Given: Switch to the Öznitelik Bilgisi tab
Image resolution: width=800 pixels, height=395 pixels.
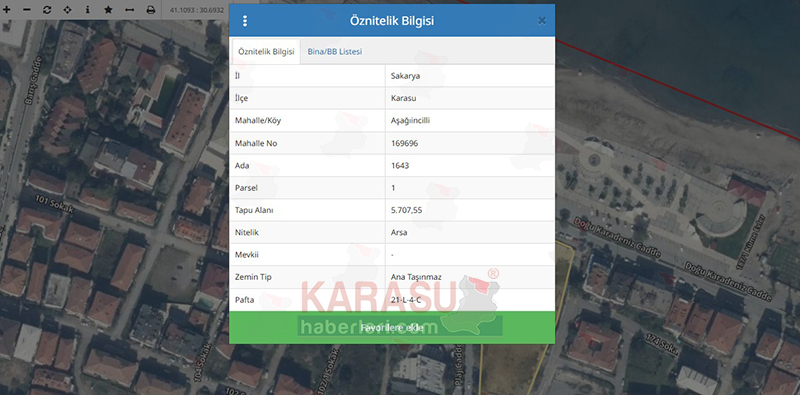Looking at the screenshot, I should click(266, 52).
